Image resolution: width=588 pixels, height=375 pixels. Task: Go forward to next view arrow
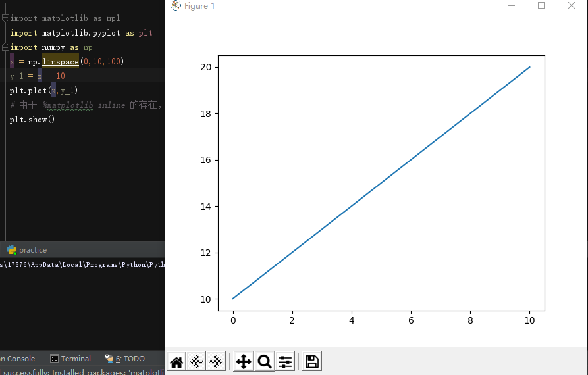click(x=215, y=362)
